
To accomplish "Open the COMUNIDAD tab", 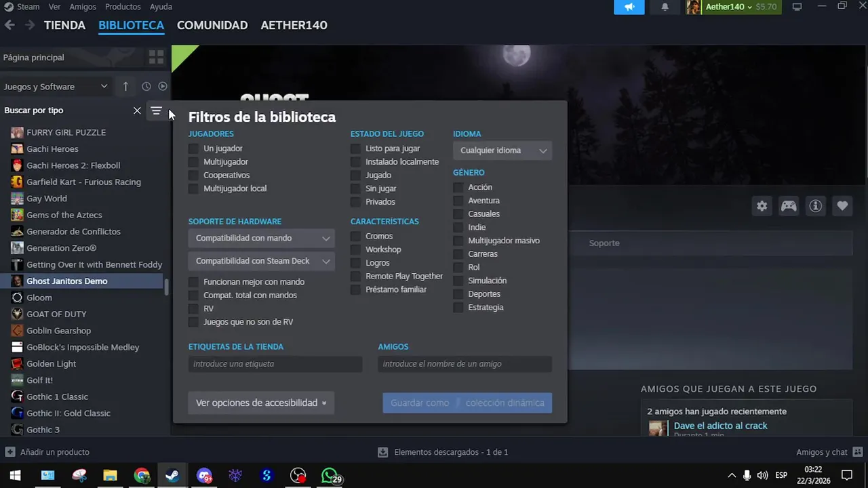I will (x=212, y=25).
